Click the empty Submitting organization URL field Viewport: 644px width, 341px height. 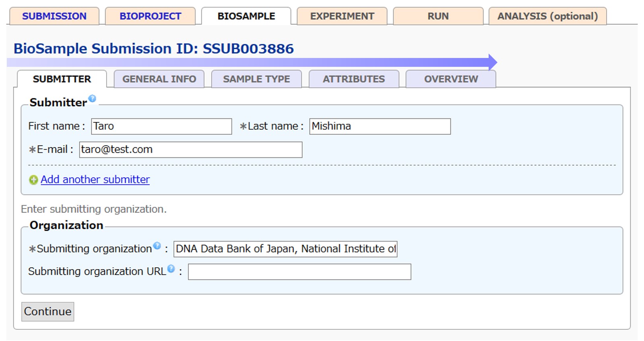click(x=299, y=272)
